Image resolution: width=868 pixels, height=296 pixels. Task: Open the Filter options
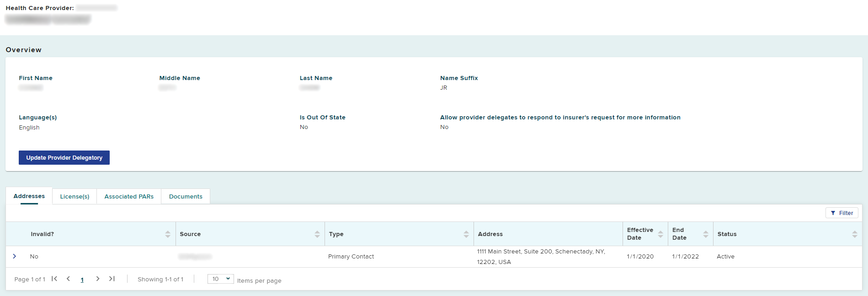tap(841, 213)
